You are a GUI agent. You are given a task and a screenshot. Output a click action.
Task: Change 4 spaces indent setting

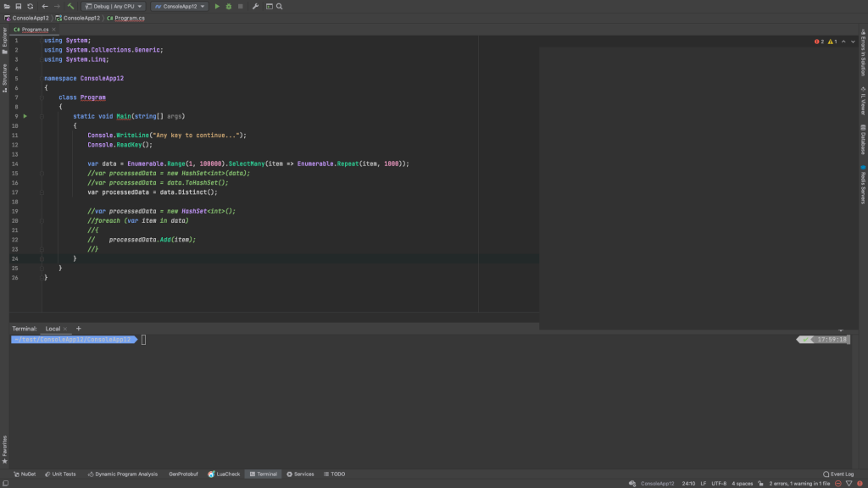(x=743, y=484)
